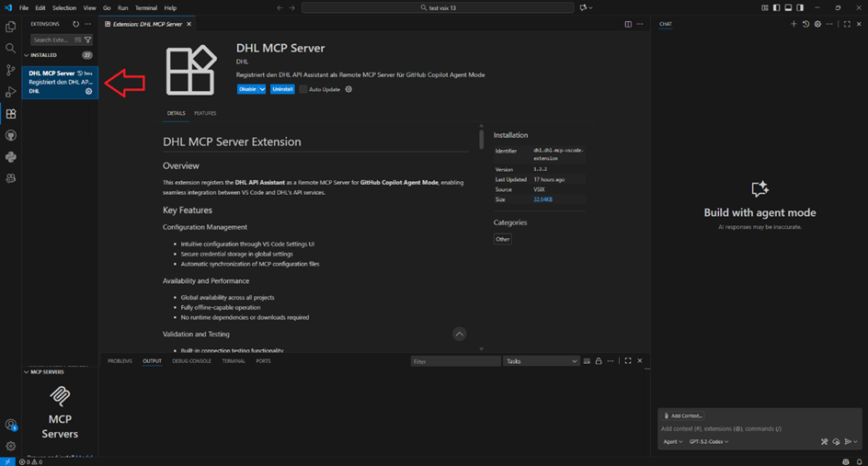Open editor more actions menu

click(640, 24)
